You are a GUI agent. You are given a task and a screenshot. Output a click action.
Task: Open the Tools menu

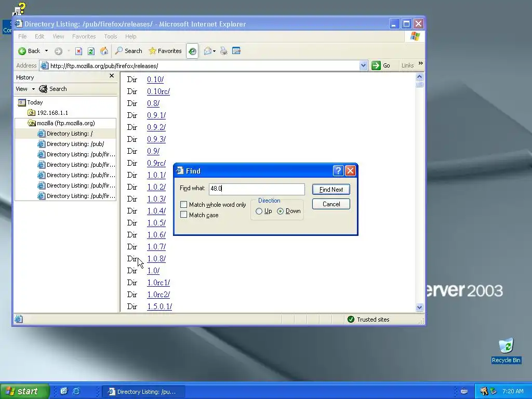tap(110, 36)
